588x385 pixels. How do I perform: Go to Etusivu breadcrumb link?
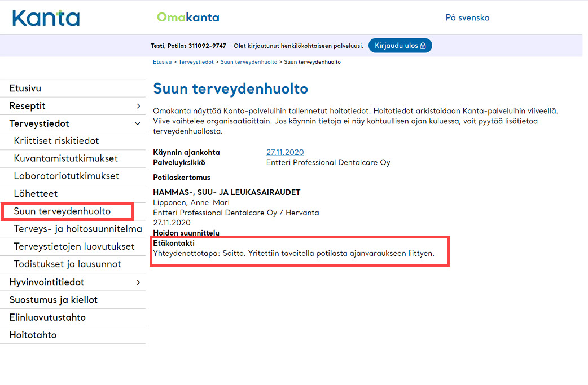[162, 62]
